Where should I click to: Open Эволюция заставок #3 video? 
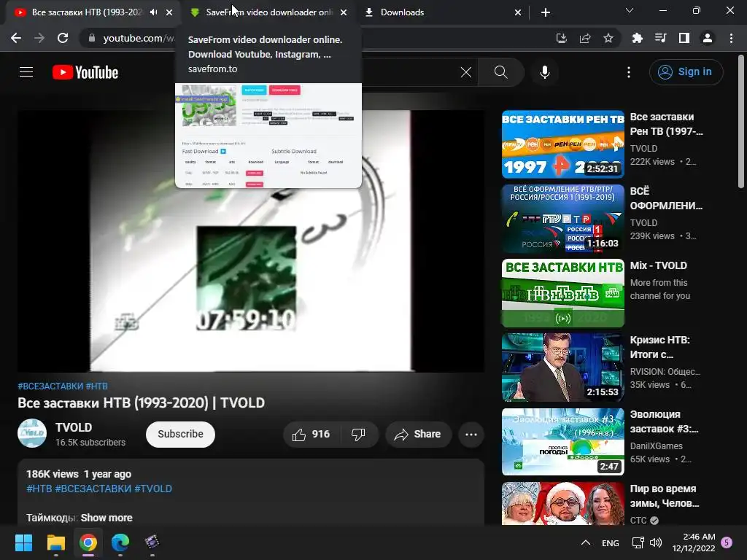(x=563, y=441)
